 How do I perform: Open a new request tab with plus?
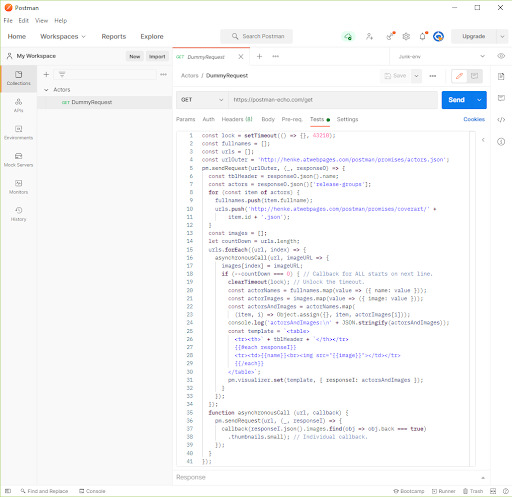click(x=259, y=56)
